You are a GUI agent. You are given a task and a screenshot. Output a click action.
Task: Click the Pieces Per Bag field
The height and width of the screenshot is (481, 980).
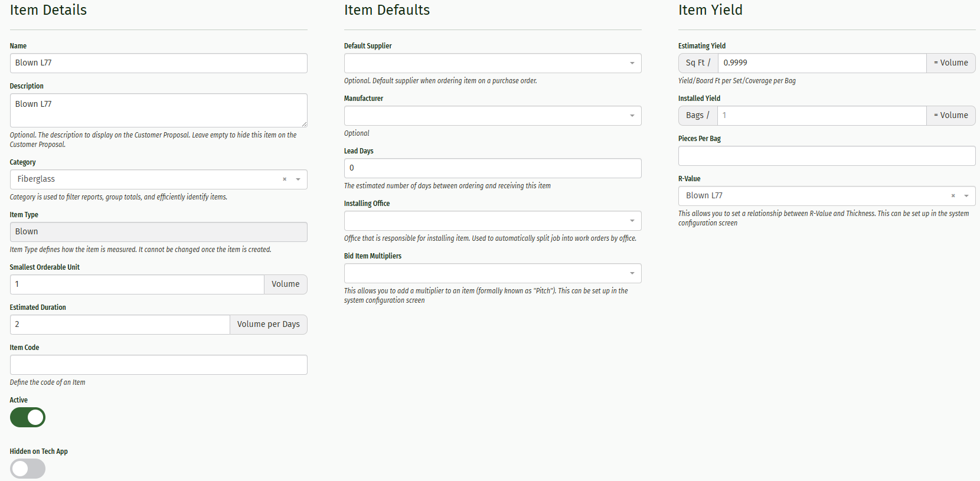pos(827,156)
